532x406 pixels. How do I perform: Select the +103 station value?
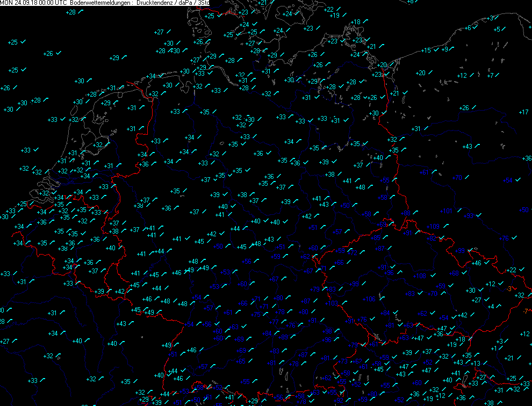click(x=332, y=303)
